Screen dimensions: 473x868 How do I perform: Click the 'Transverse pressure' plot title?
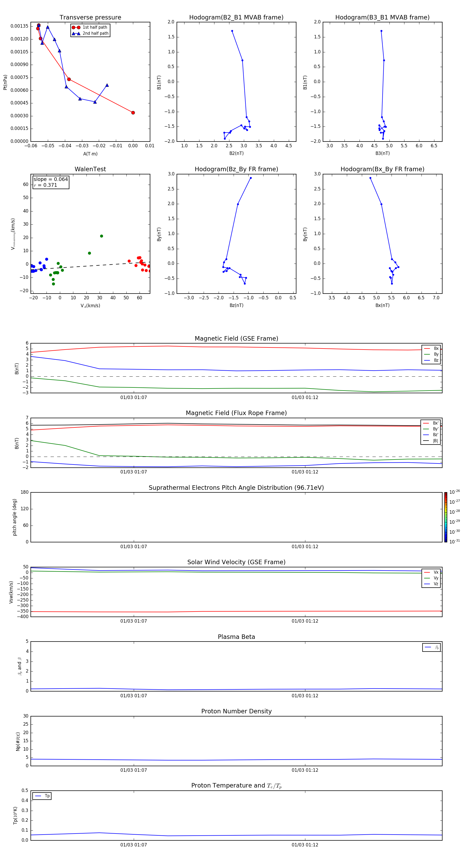tap(90, 18)
